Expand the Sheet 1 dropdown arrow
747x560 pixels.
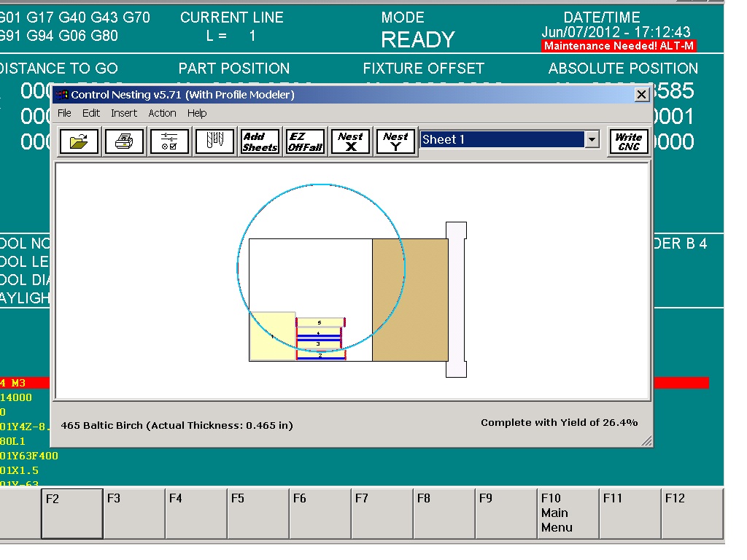click(592, 140)
